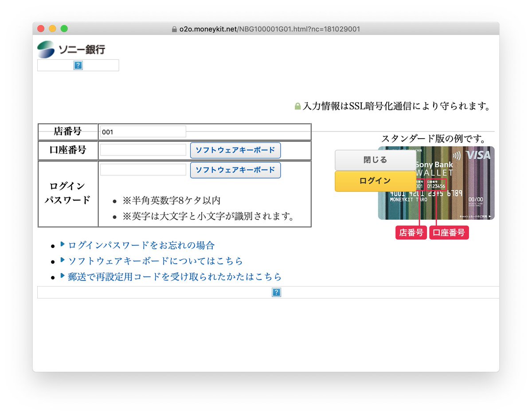Open the ソフトウェアキーボード for 口座番号
Screen dimensions: 532x415
pos(235,150)
